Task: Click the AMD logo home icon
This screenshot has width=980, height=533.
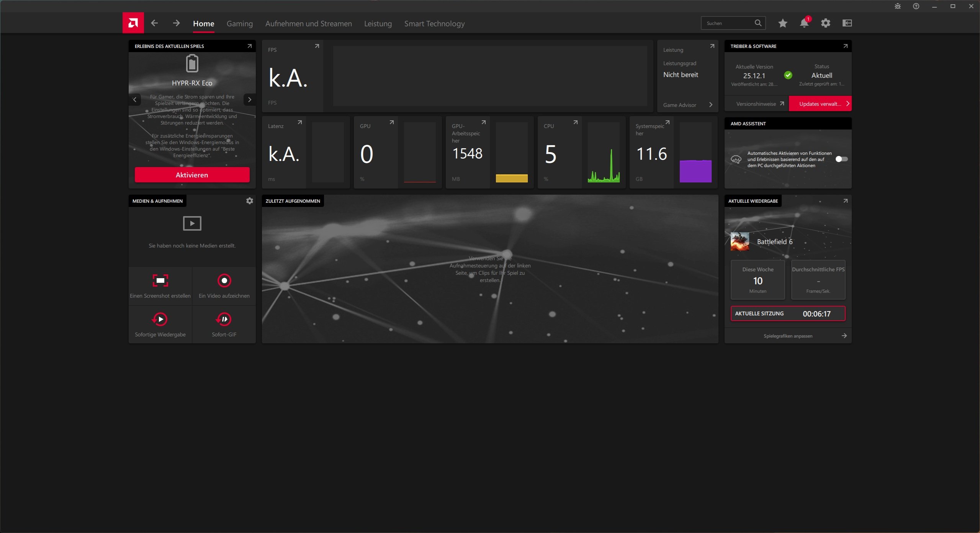Action: 133,23
